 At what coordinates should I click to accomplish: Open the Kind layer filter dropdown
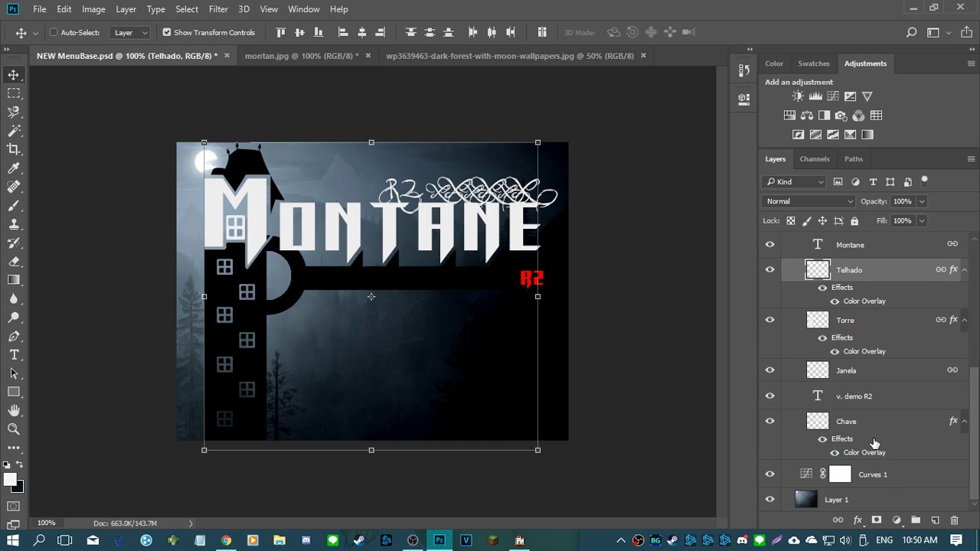point(794,182)
